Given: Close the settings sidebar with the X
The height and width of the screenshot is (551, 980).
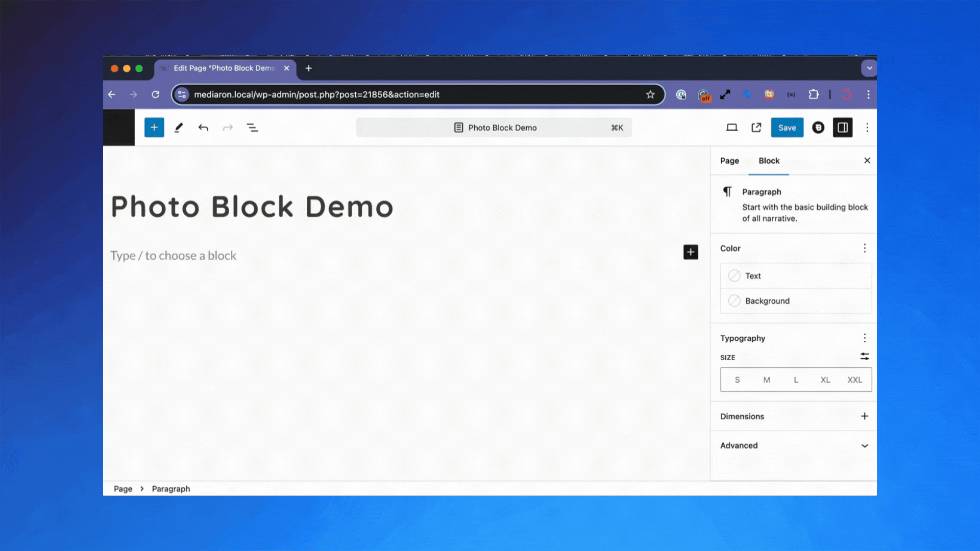Looking at the screenshot, I should [x=867, y=161].
